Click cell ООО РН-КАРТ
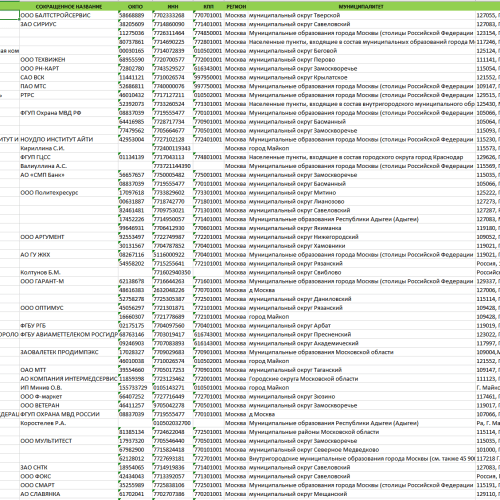The height and width of the screenshot is (500, 500). click(x=69, y=68)
